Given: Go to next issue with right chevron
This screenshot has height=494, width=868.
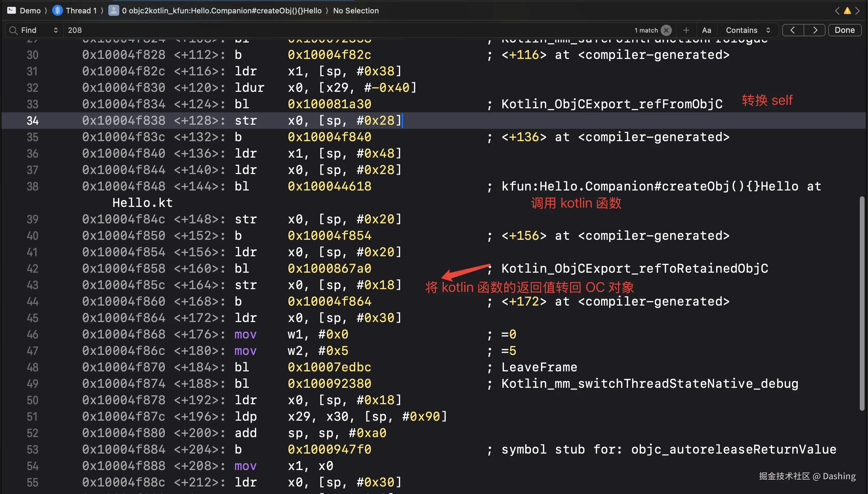Looking at the screenshot, I should (857, 11).
